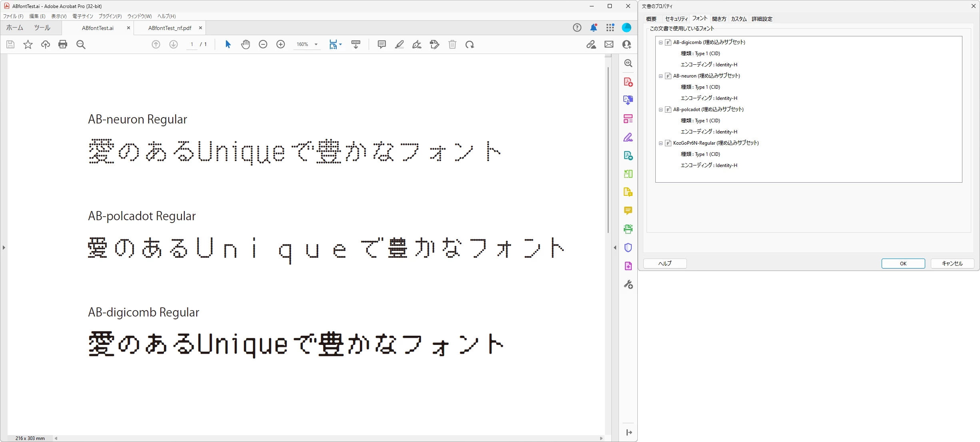Click the email envelope icon
This screenshot has height=442, width=980.
(609, 44)
